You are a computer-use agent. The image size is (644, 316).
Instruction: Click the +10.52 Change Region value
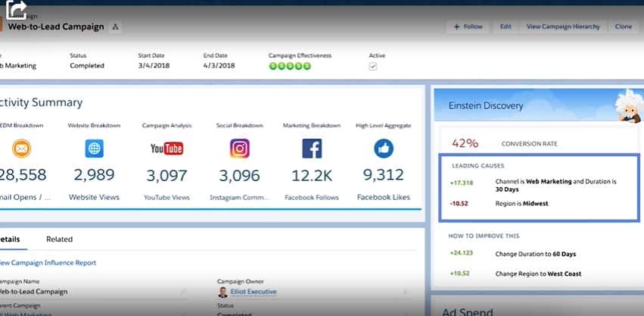460,274
